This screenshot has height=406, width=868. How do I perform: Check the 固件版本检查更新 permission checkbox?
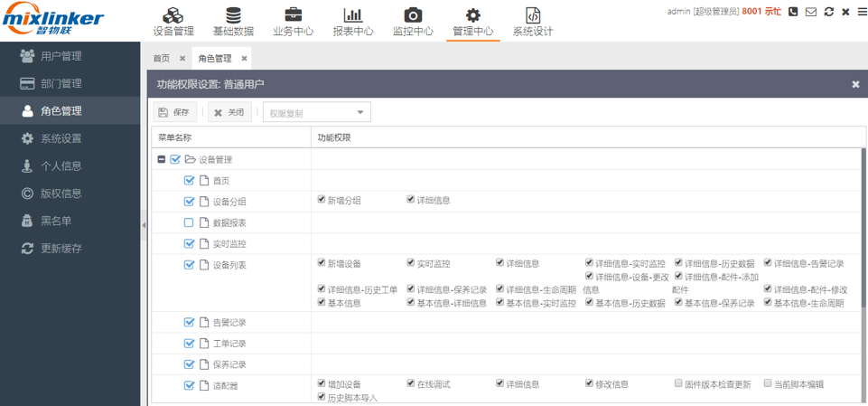(x=678, y=383)
